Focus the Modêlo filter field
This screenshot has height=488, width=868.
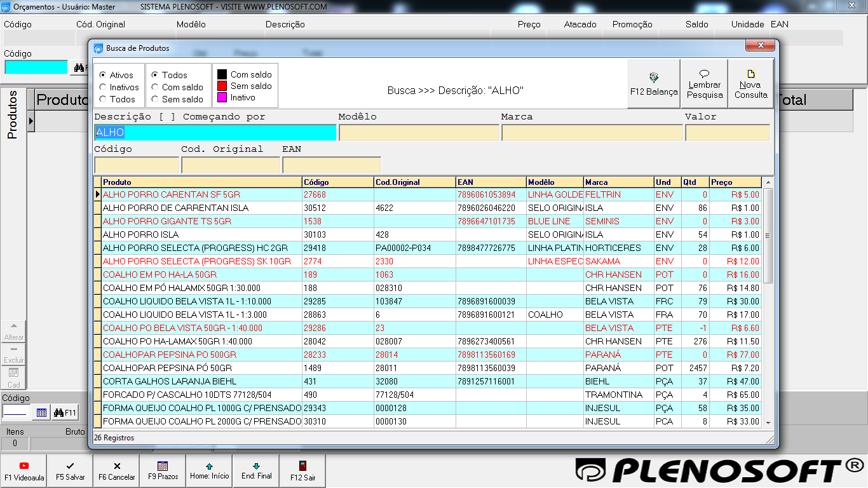pyautogui.click(x=419, y=133)
